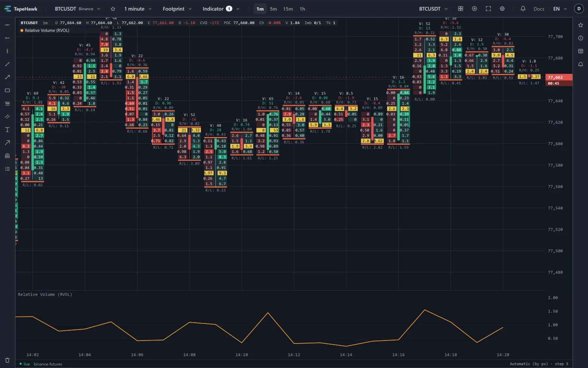Screen dimensions: 588x368
Task: Switch to the 15m timeframe
Action: (x=288, y=9)
